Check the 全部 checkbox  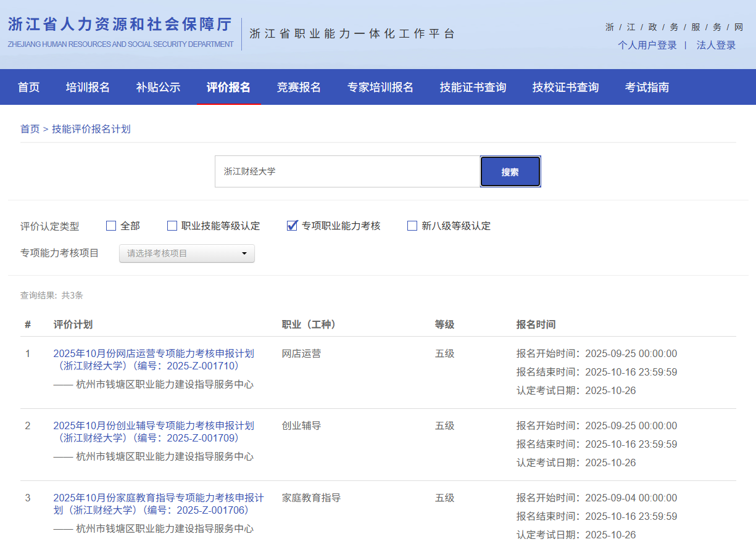tap(111, 226)
